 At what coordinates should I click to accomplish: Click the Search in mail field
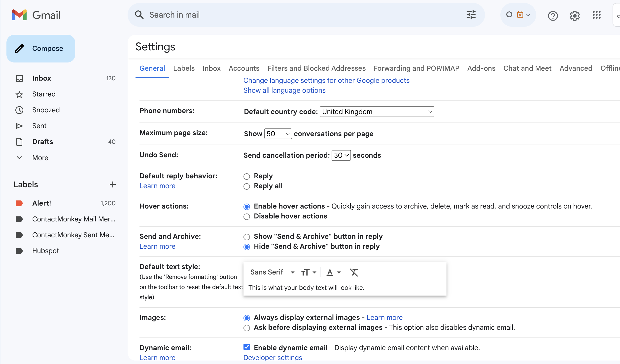(x=273, y=15)
